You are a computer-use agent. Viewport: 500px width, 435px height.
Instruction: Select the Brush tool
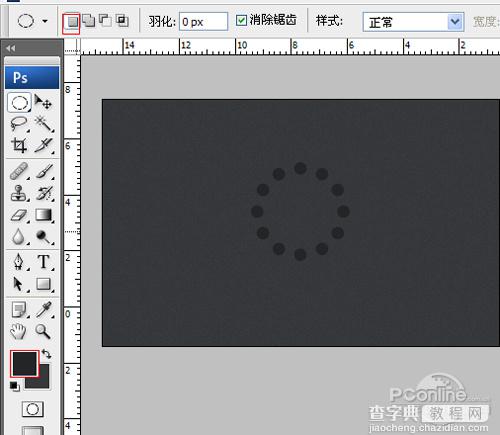click(x=44, y=171)
